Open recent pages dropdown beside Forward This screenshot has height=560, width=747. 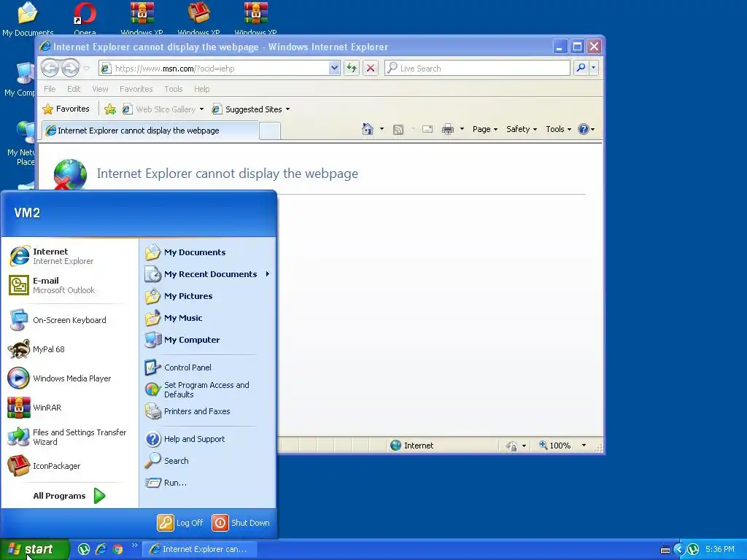pos(86,68)
